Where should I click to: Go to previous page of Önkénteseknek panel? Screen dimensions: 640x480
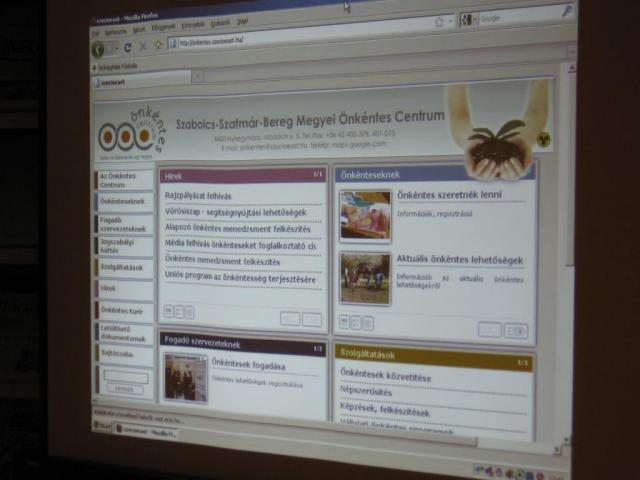[489, 329]
